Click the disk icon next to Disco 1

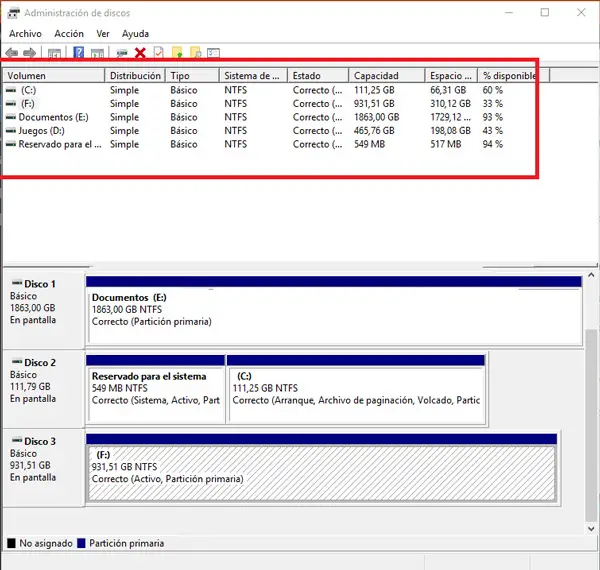[17, 283]
